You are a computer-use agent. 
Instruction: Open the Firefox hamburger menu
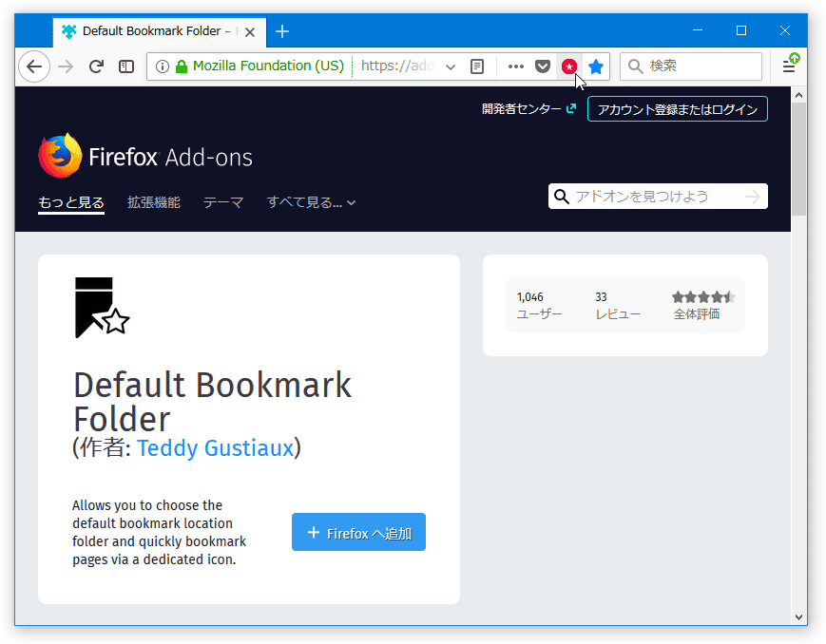789,66
